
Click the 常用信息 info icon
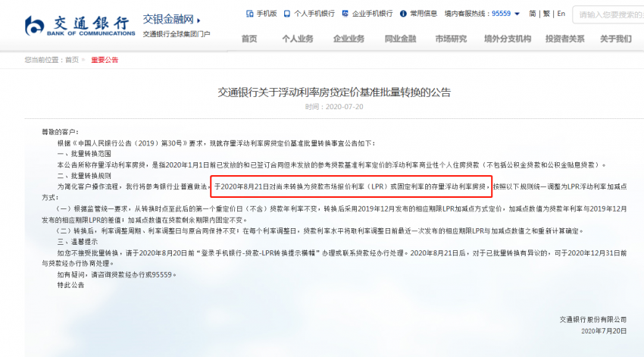coord(403,14)
